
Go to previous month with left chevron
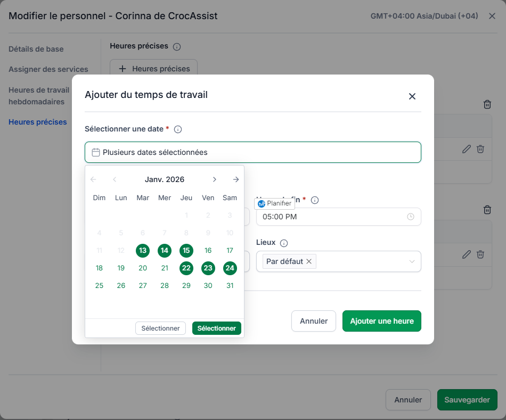pyautogui.click(x=115, y=179)
